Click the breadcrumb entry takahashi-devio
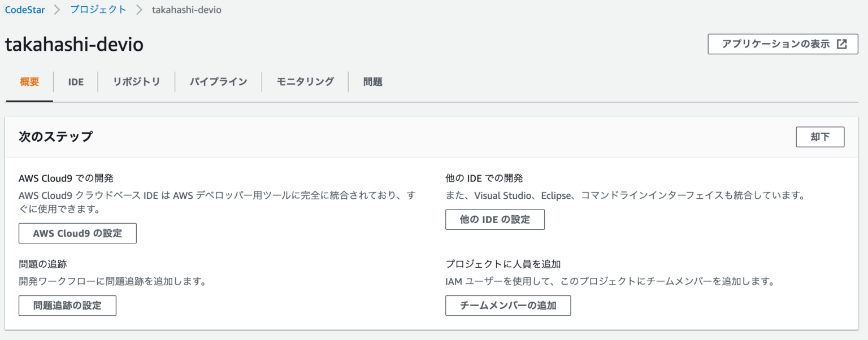868x340 pixels. 186,10
